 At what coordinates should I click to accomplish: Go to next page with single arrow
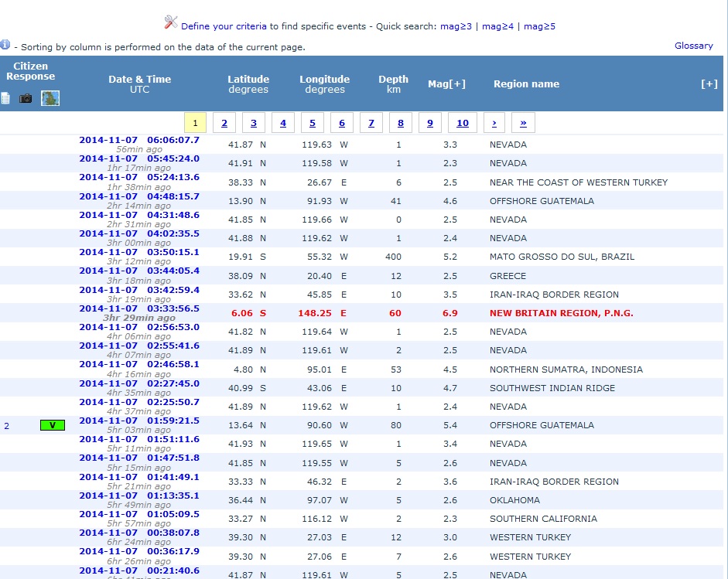pos(494,123)
